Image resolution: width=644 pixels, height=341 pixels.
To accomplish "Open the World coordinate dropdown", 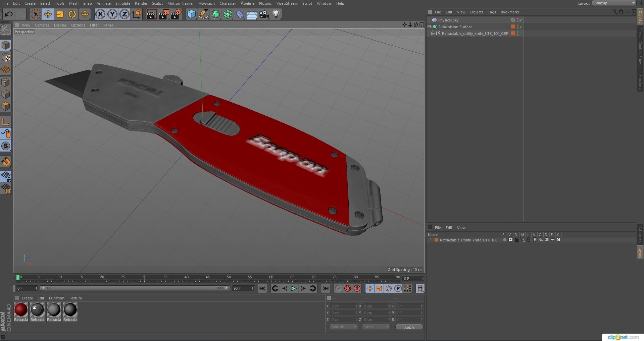I will [344, 327].
